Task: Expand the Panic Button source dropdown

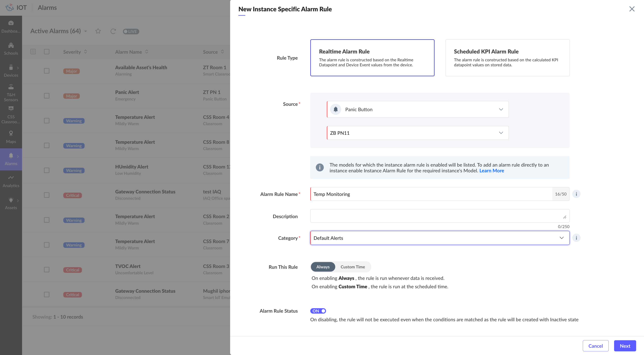Action: [x=418, y=109]
